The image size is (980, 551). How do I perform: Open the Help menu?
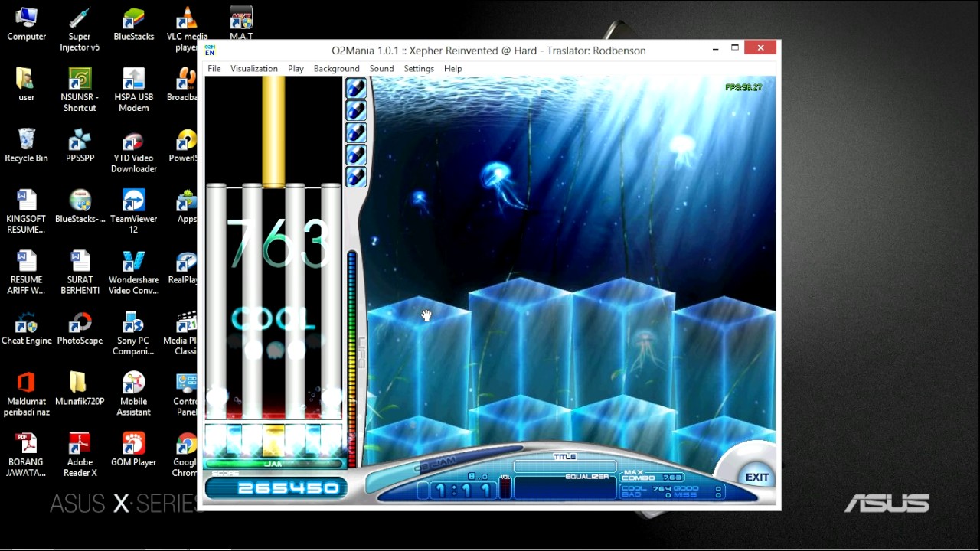[x=452, y=69]
